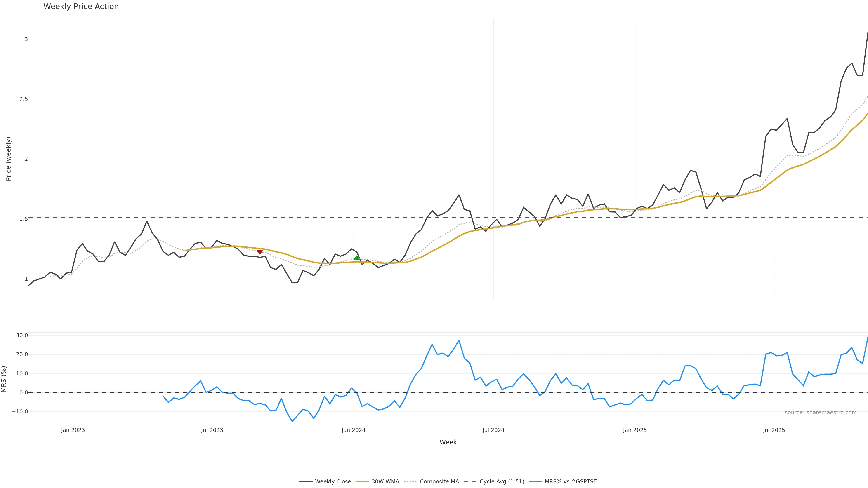
Task: Click the Week x-axis title
Action: (x=448, y=442)
